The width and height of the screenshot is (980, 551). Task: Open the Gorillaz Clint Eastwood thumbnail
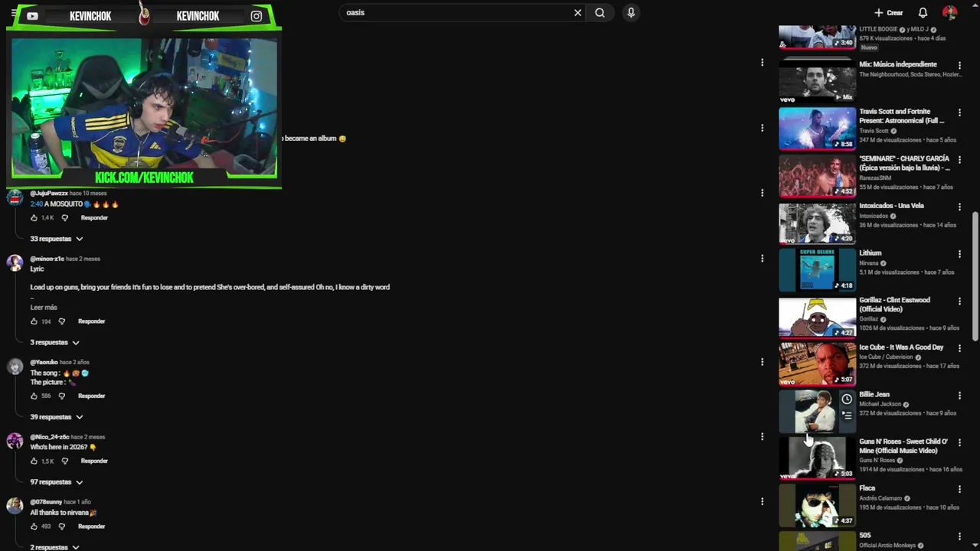pos(817,317)
